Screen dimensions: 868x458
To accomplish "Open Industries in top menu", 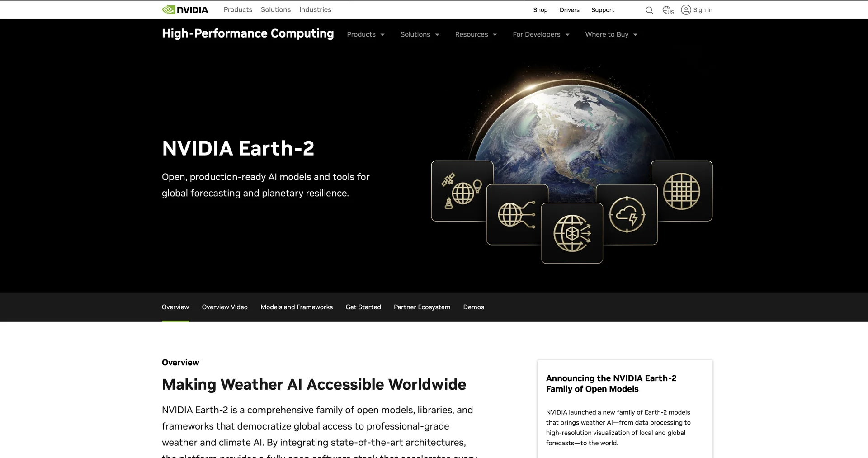I will click(x=315, y=9).
